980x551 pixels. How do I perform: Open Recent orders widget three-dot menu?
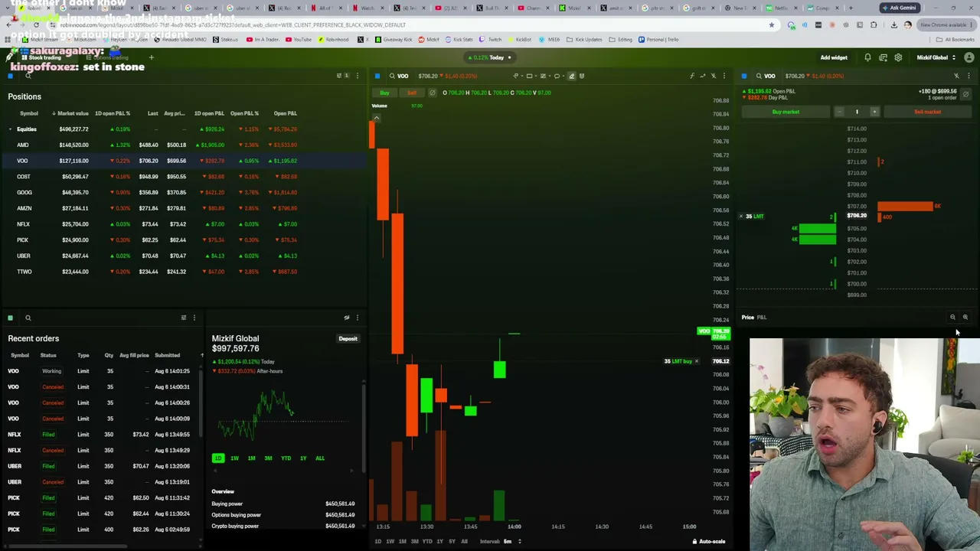194,318
